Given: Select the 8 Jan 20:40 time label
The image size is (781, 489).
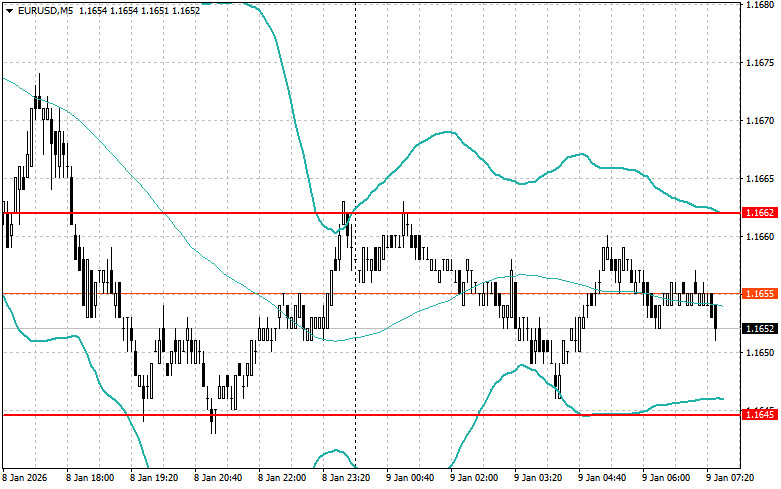Looking at the screenshot, I should pyautogui.click(x=218, y=478).
